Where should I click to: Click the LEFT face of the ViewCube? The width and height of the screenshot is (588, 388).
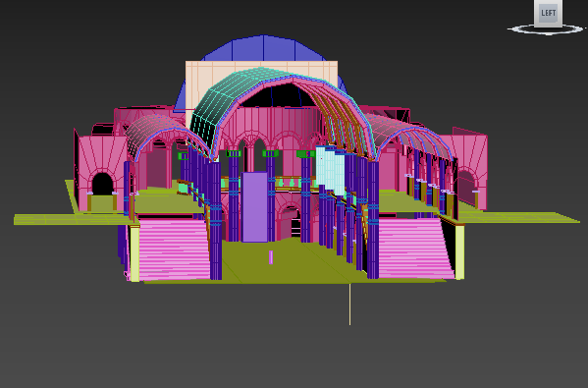pyautogui.click(x=548, y=13)
